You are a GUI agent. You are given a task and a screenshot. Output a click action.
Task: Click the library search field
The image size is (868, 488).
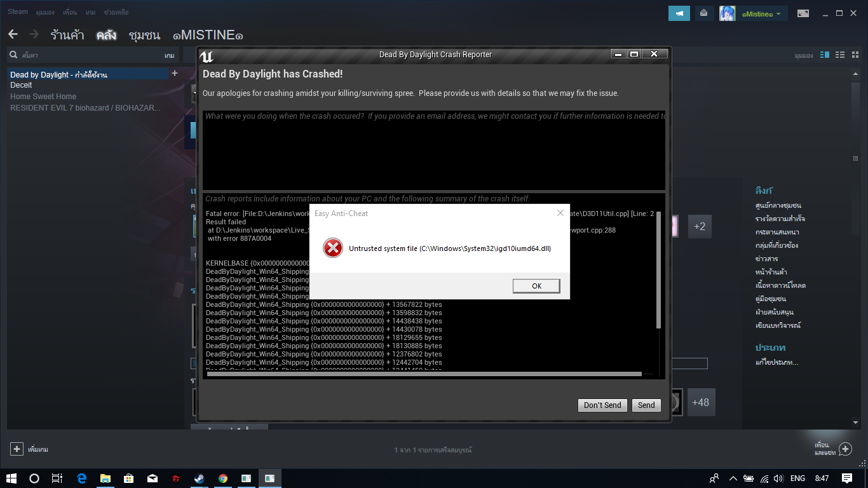(91, 56)
